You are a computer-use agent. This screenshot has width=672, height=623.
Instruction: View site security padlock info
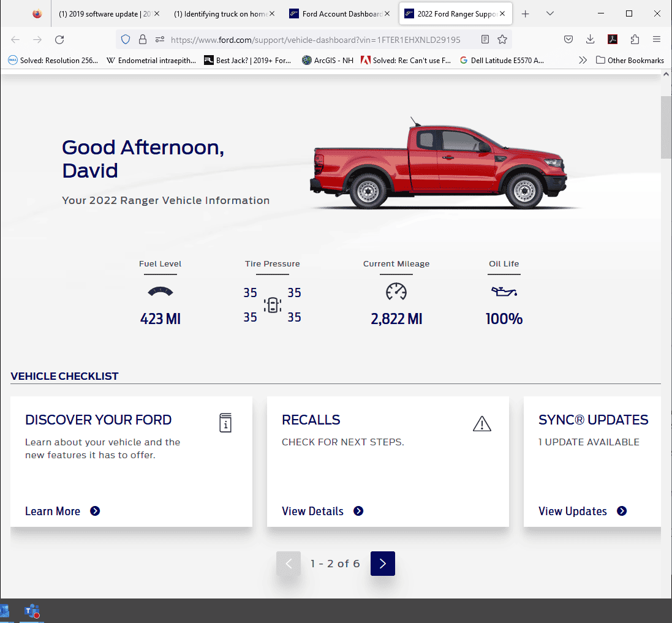click(143, 40)
